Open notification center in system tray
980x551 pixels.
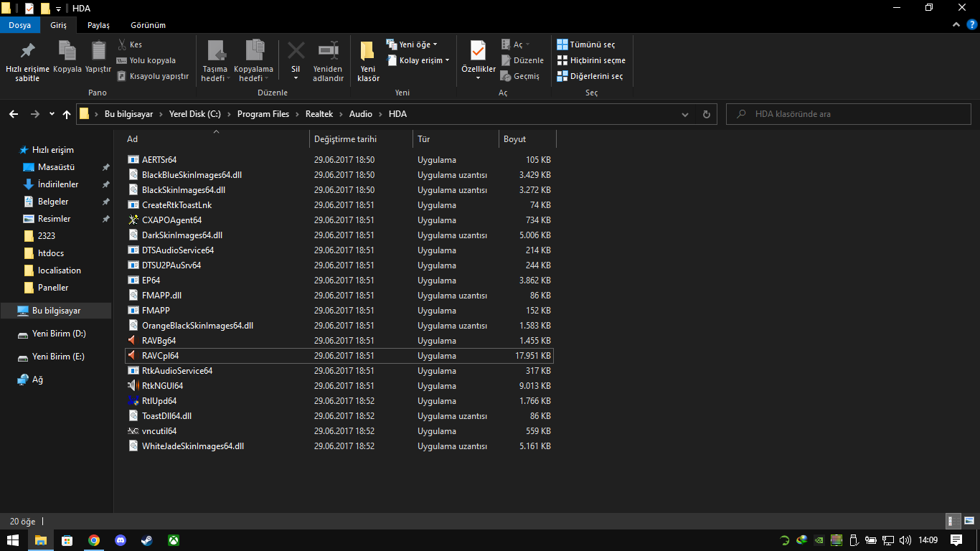coord(956,540)
